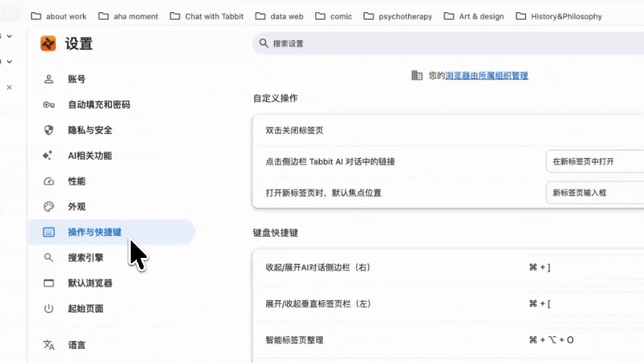Click the 打开新标签页时，默认焦点位置 label

[x=324, y=193]
